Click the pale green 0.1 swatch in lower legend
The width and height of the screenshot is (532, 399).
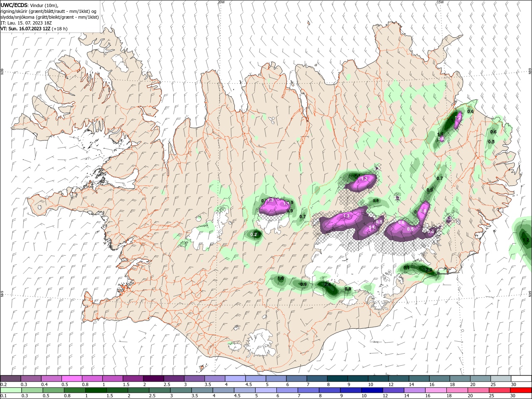coord(10,390)
